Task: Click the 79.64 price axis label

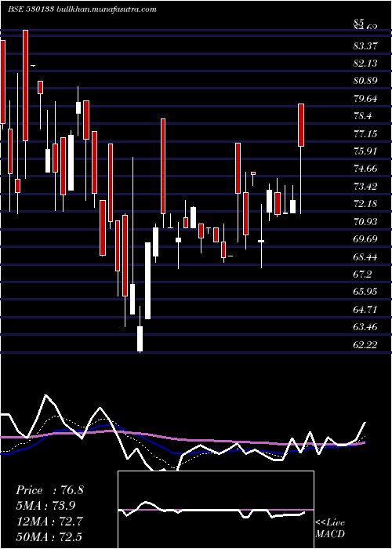Action: click(365, 99)
